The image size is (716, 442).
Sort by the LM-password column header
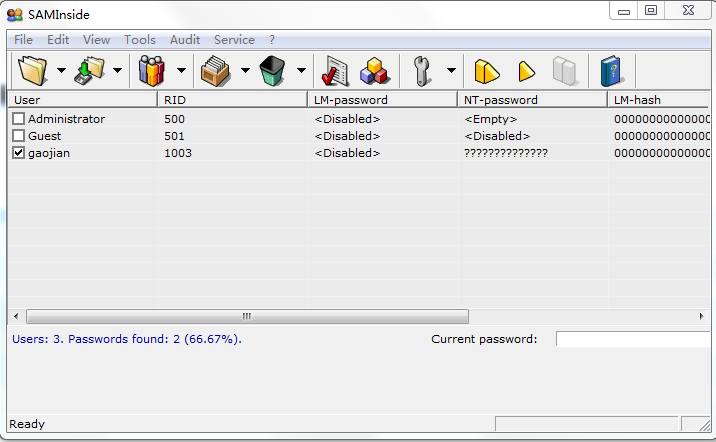pos(383,100)
